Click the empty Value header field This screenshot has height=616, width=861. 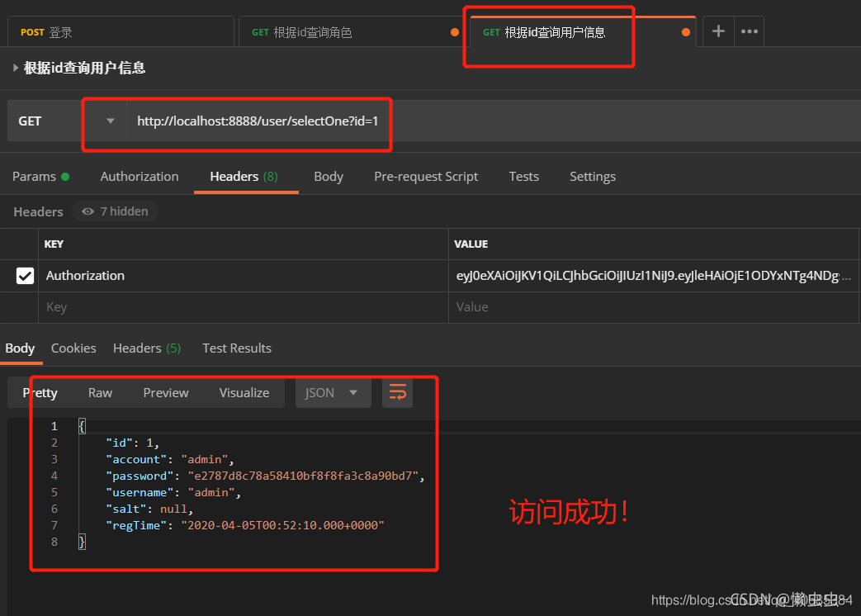coord(654,307)
